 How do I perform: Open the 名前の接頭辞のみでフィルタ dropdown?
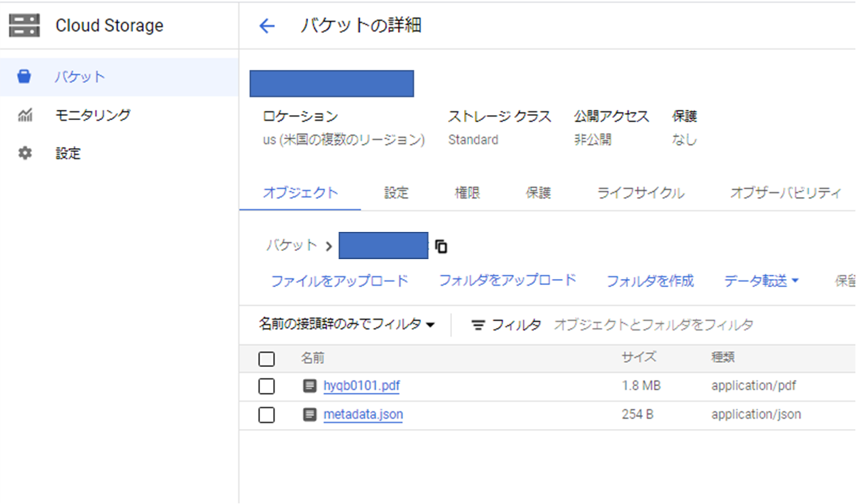[x=347, y=325]
